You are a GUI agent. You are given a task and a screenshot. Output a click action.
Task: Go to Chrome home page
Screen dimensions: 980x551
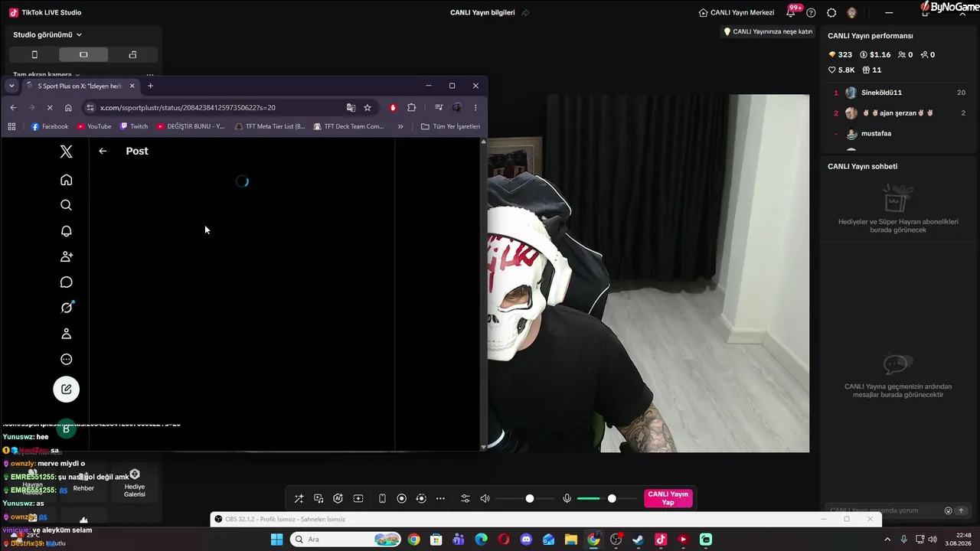pos(68,108)
